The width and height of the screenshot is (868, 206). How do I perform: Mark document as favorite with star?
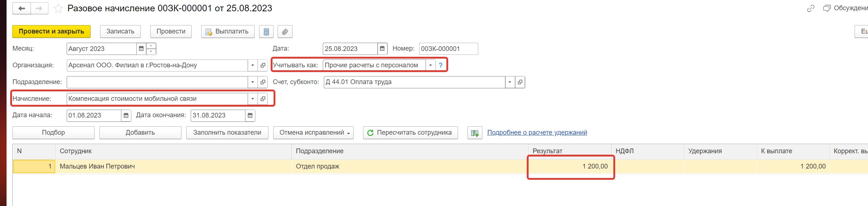click(58, 8)
